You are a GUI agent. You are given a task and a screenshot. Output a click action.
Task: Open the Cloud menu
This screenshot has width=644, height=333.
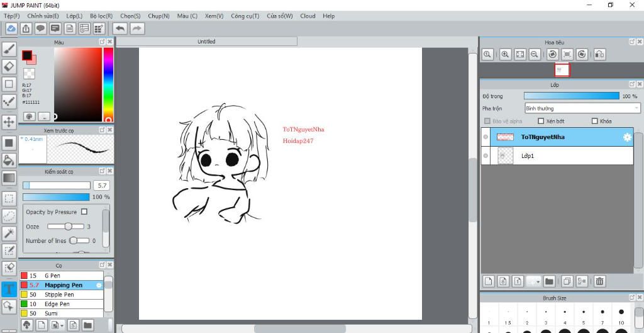click(308, 16)
